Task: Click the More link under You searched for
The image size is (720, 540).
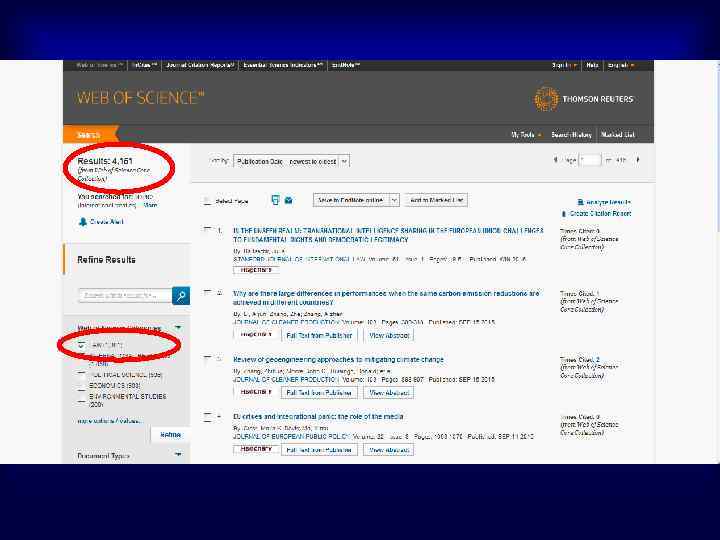Action: 150,205
